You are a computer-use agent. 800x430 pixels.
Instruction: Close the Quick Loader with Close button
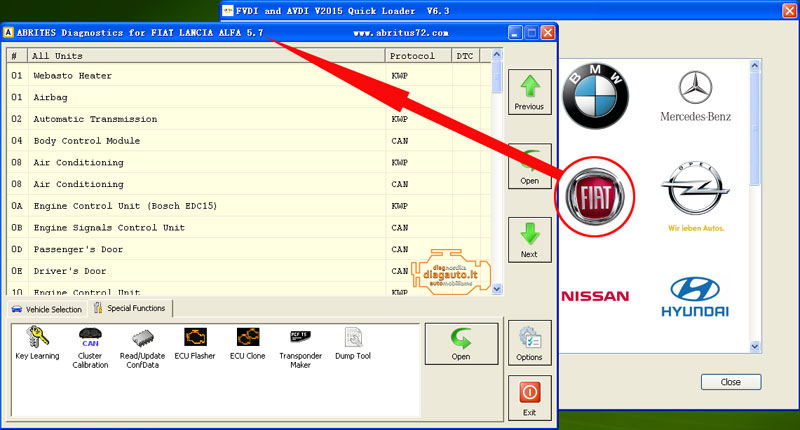pos(730,382)
